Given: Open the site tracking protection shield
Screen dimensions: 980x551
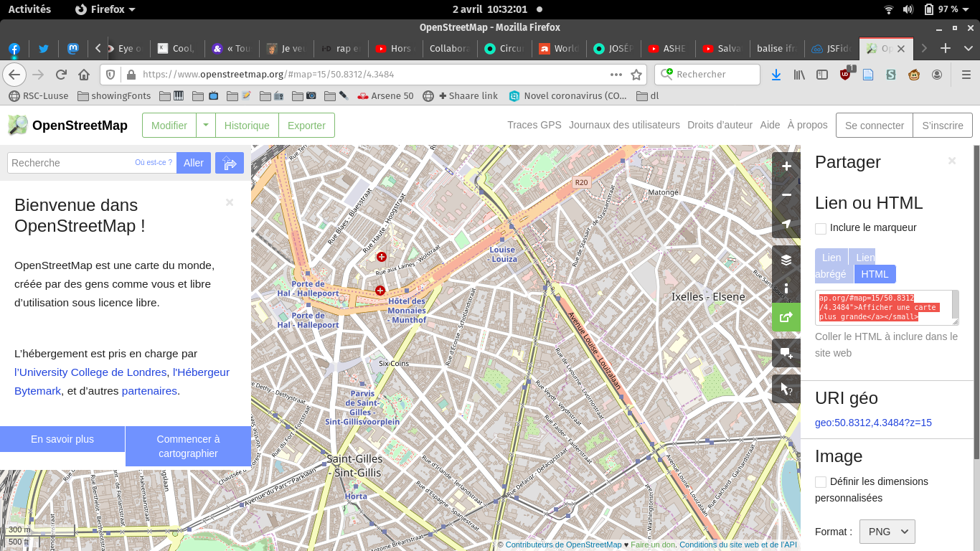Looking at the screenshot, I should 110,75.
